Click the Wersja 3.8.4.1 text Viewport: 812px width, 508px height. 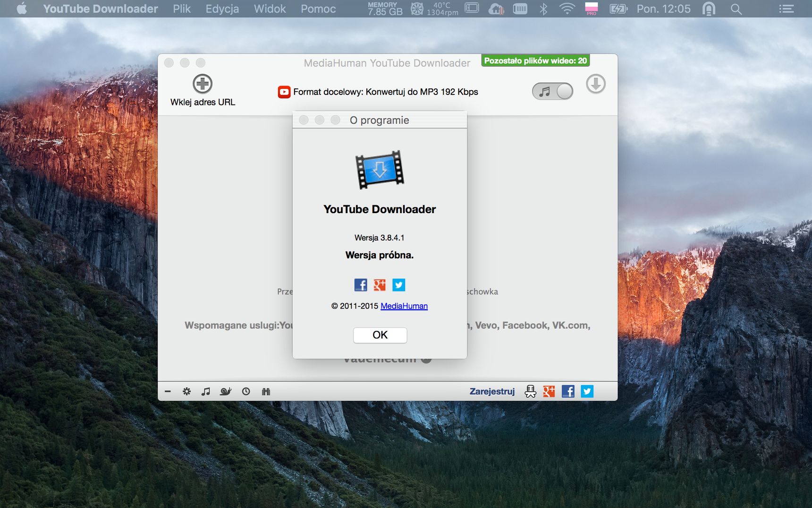click(380, 238)
